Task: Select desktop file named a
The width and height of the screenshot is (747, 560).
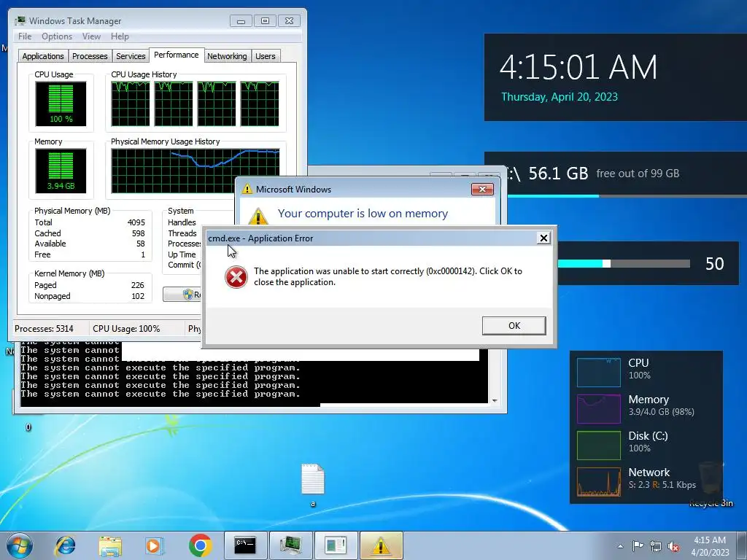Action: click(x=313, y=485)
